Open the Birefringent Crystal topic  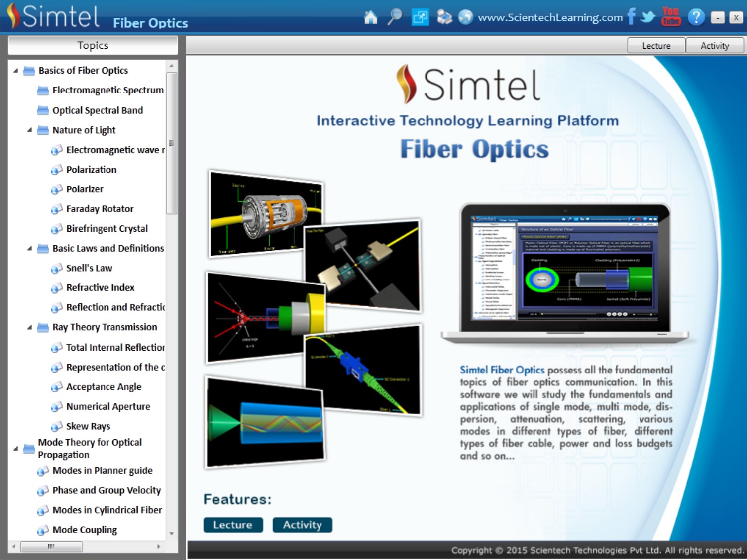[x=107, y=229]
